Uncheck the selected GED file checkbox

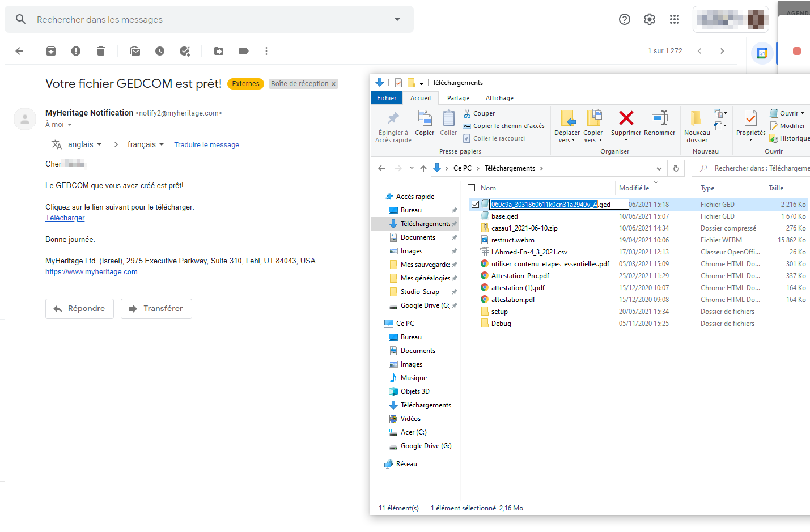pos(475,205)
